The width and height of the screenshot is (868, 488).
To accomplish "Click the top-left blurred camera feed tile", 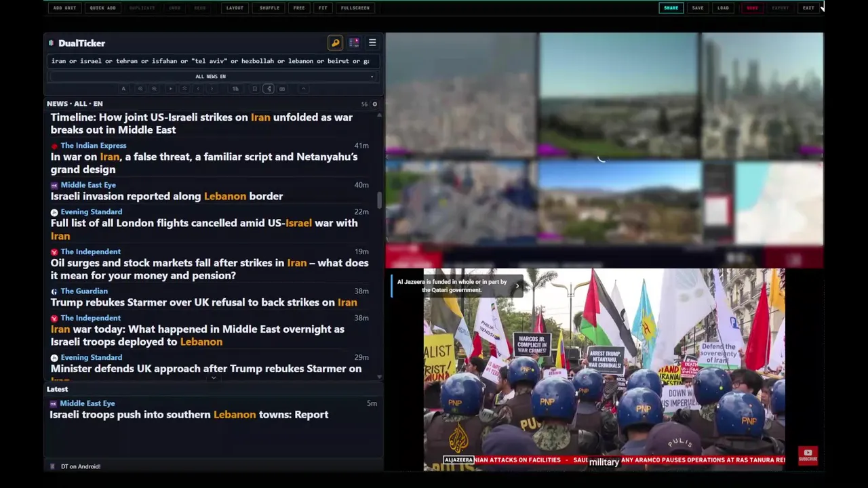I will (461, 95).
